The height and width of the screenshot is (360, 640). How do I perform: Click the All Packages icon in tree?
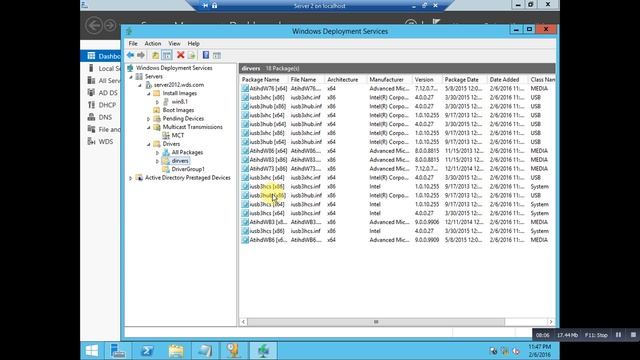click(166, 152)
